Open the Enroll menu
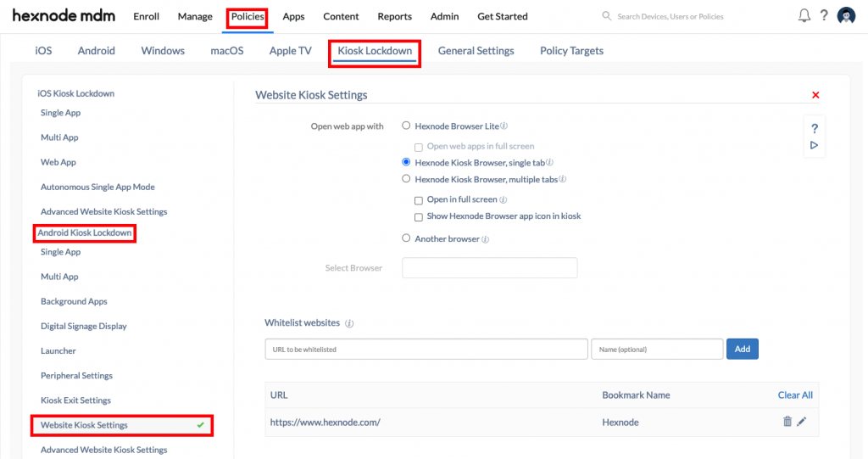 [146, 17]
